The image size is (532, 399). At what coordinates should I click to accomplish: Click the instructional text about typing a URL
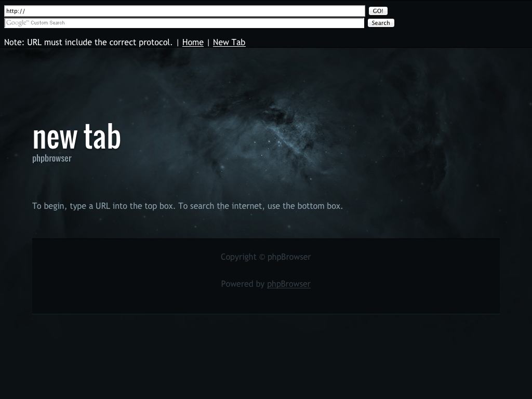pos(188,206)
